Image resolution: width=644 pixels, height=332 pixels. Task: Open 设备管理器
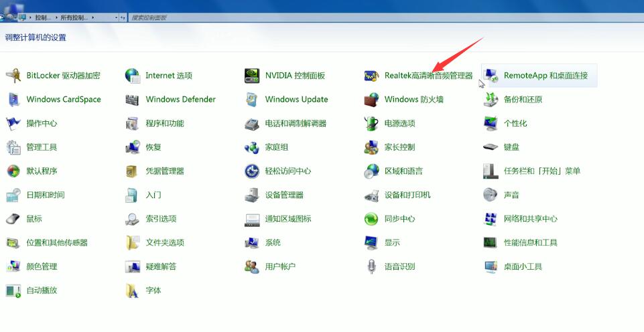pos(274,195)
